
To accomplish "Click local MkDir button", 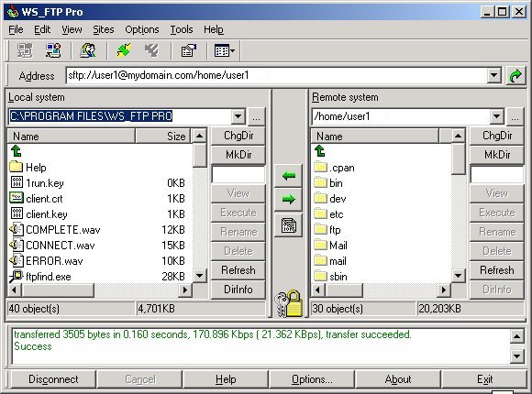I will (x=238, y=155).
